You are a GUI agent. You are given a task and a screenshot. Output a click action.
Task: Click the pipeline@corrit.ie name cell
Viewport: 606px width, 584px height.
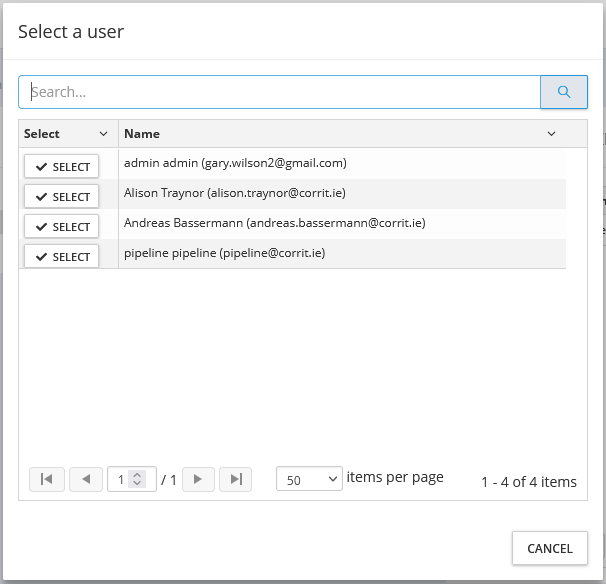point(224,253)
